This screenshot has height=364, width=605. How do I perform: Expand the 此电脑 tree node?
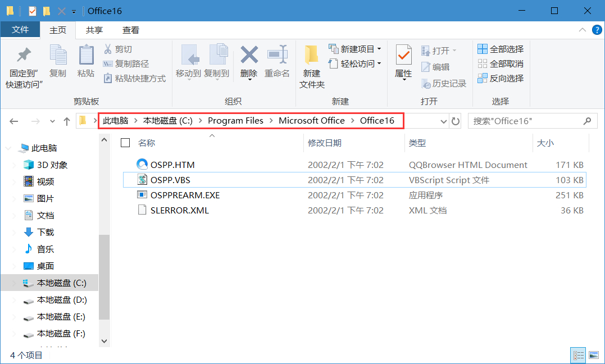click(x=8, y=148)
